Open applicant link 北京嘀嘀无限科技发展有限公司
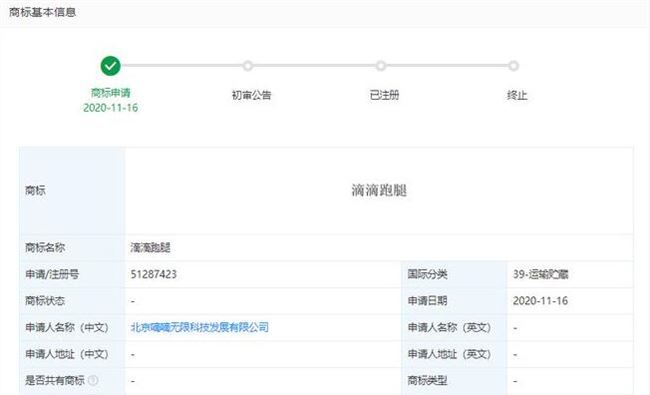Viewport: 650px width, 395px height. [200, 327]
